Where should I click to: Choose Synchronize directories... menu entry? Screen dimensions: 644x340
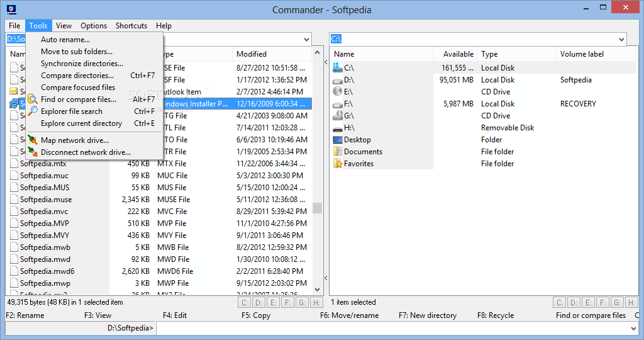[94, 64]
